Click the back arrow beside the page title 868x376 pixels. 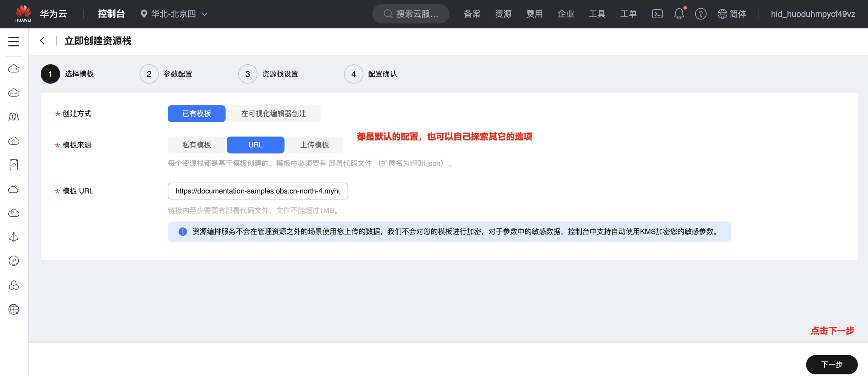click(42, 41)
